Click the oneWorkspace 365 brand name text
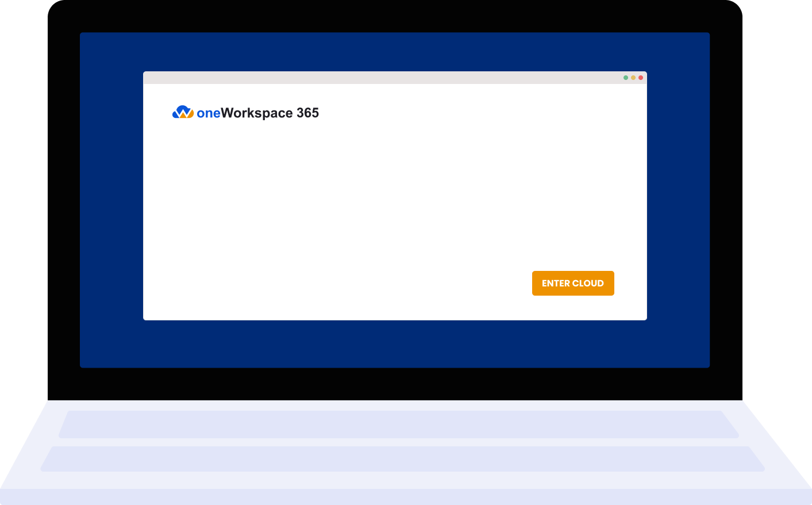The width and height of the screenshot is (812, 505). coord(257,113)
